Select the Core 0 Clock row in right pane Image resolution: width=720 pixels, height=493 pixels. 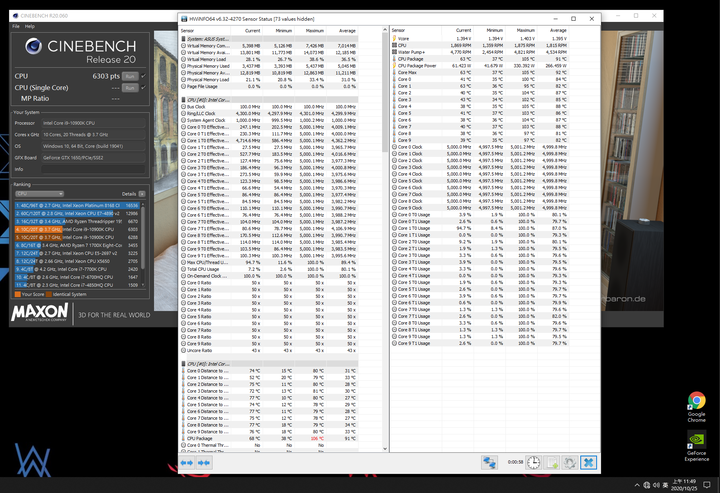(x=480, y=147)
